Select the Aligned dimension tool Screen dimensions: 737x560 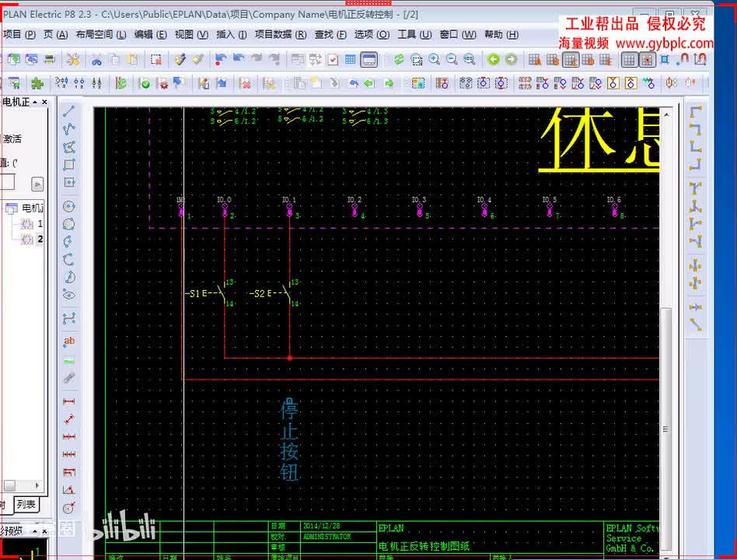point(69,419)
